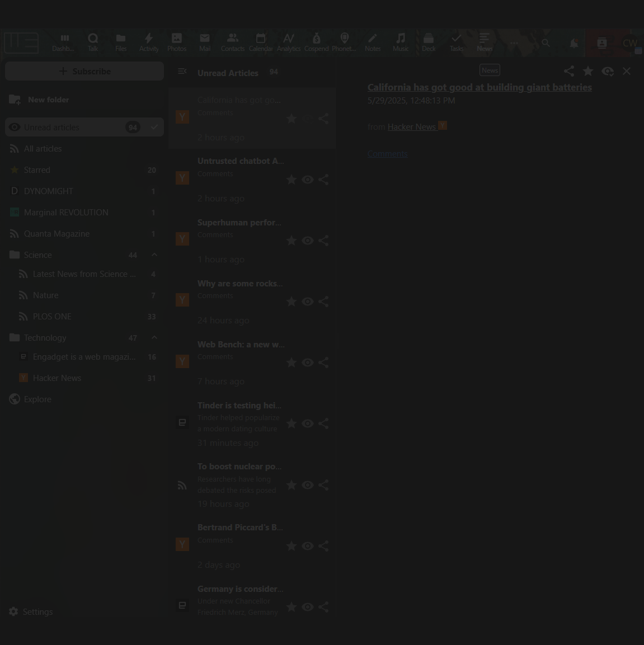Click the notifications bell icon
644x645 pixels.
click(574, 43)
